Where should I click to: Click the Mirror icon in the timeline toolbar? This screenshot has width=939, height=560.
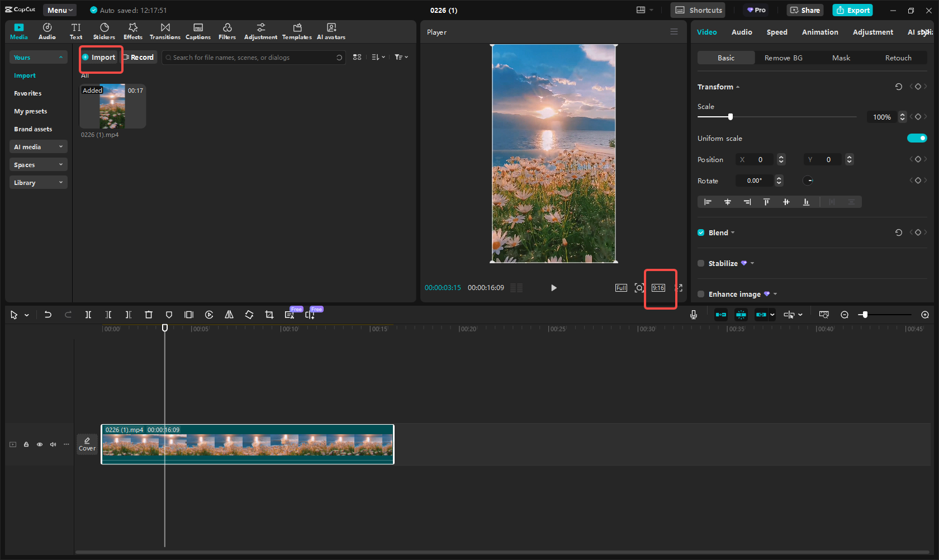229,315
